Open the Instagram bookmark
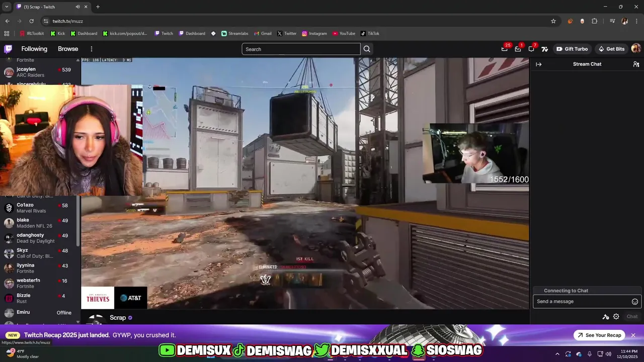Viewport: 644px width, 362px height. click(x=314, y=34)
